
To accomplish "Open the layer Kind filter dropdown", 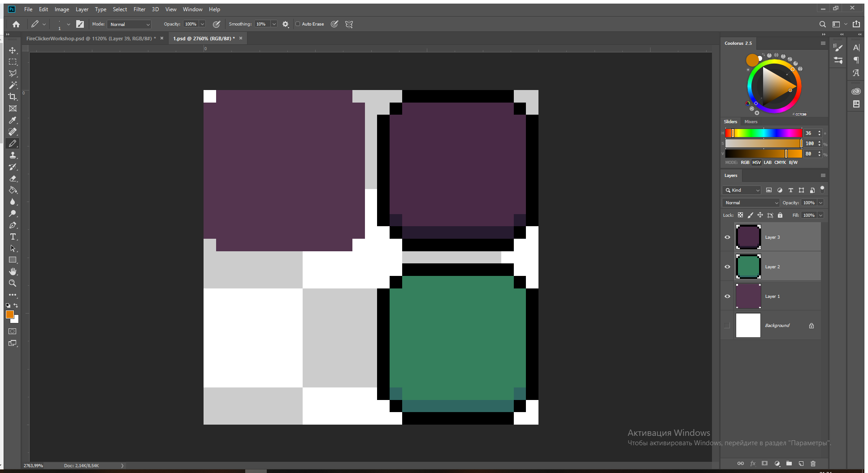I will coord(742,190).
